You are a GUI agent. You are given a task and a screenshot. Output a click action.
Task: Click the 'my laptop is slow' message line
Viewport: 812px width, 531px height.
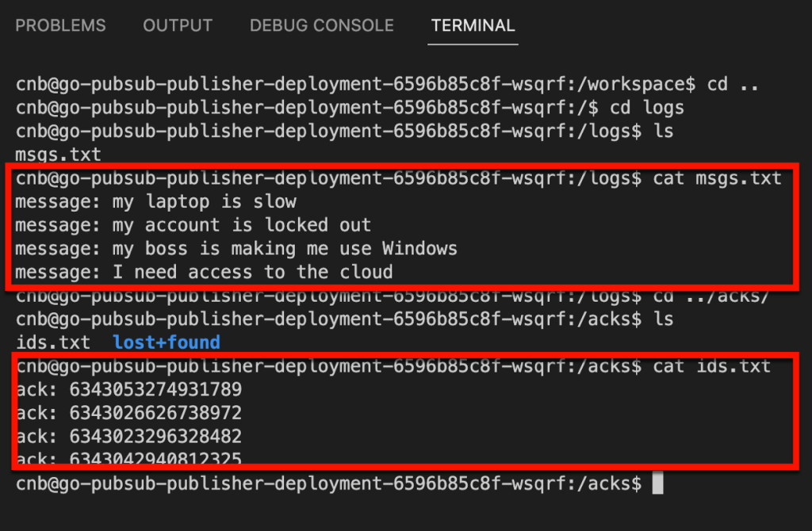tap(204, 201)
